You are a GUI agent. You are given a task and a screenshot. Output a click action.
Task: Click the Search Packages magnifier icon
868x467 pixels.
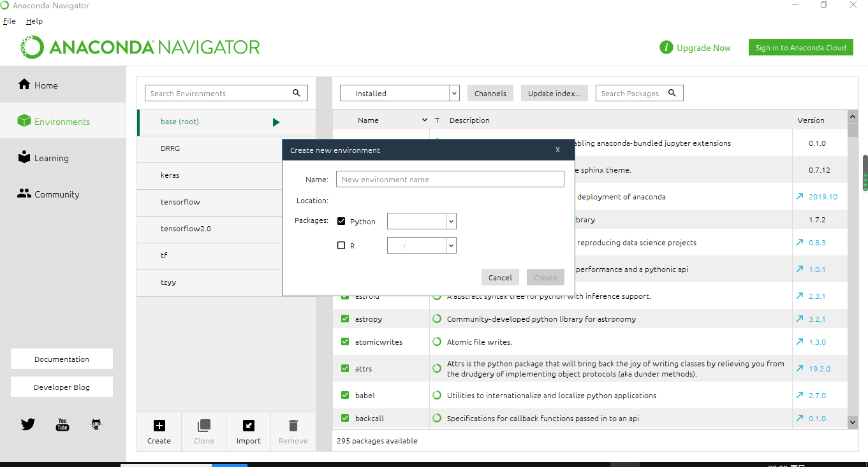672,93
